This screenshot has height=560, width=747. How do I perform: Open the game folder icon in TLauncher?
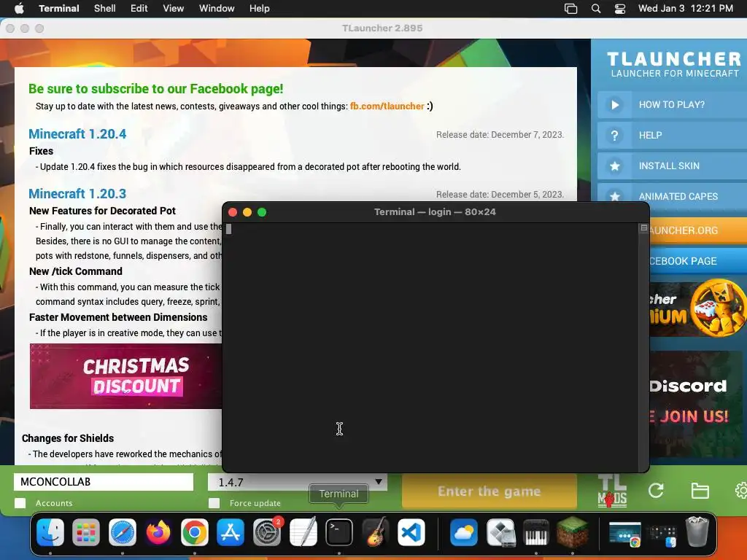click(x=700, y=491)
